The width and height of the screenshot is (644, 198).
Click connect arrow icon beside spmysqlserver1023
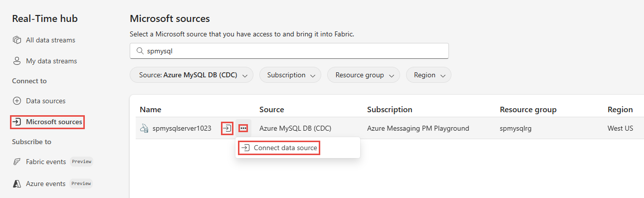(x=227, y=128)
